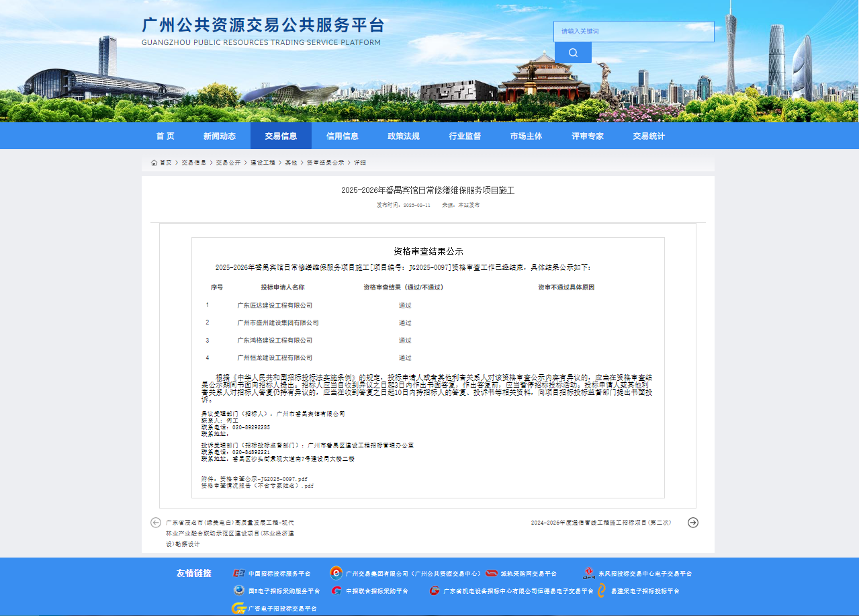Click the home icon in breadcrumb

[x=154, y=163]
